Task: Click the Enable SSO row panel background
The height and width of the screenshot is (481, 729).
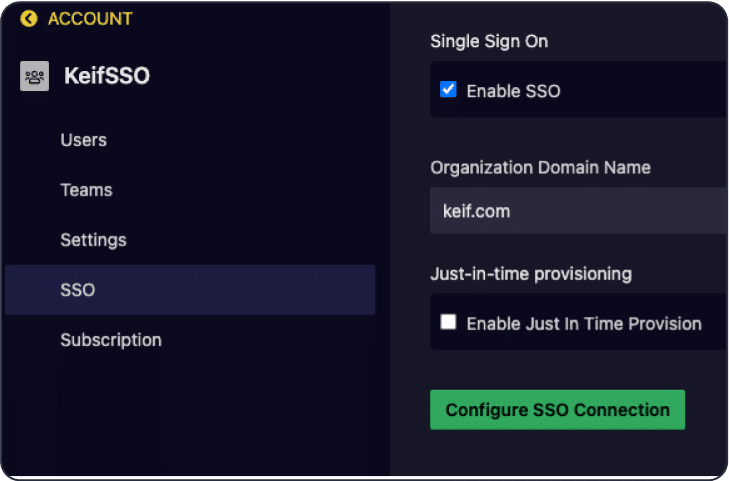Action: point(579,89)
